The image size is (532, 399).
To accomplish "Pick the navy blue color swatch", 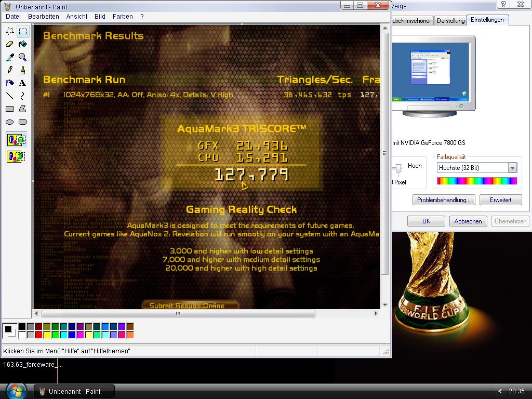I will pyautogui.click(x=72, y=327).
